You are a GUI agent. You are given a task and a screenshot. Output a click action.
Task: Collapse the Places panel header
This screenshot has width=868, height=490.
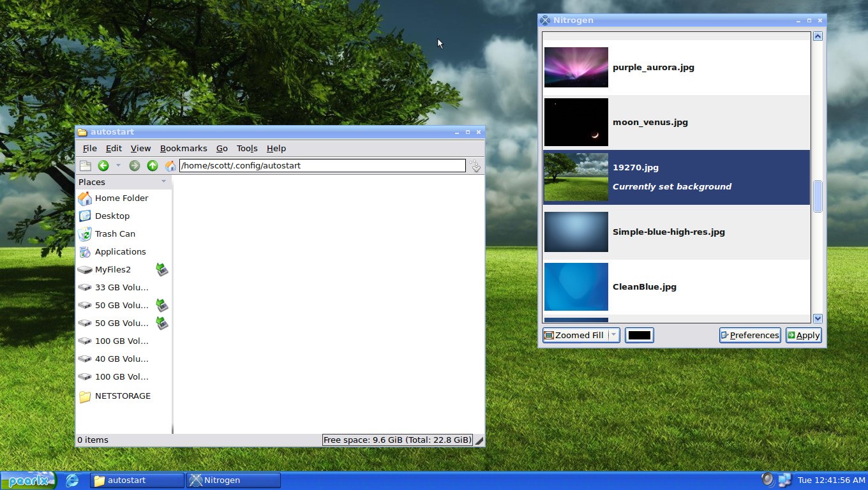pyautogui.click(x=163, y=182)
